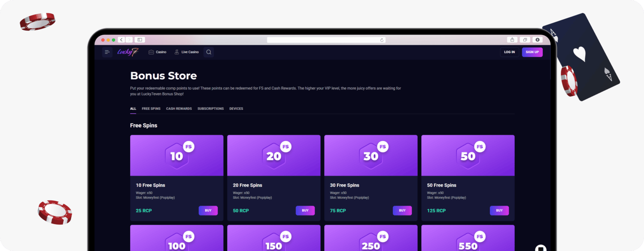Click the 150 FS hexagon badge
Screen dimensions: 644x251
(274, 242)
